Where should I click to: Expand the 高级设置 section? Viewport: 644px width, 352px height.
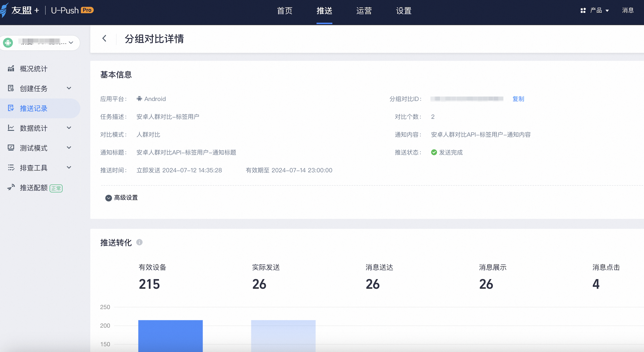(x=122, y=198)
